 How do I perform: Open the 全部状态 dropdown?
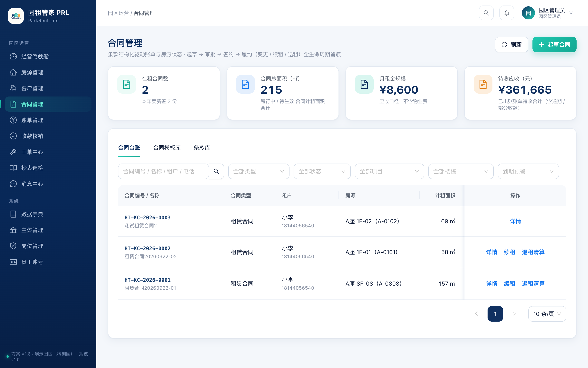[x=322, y=171]
